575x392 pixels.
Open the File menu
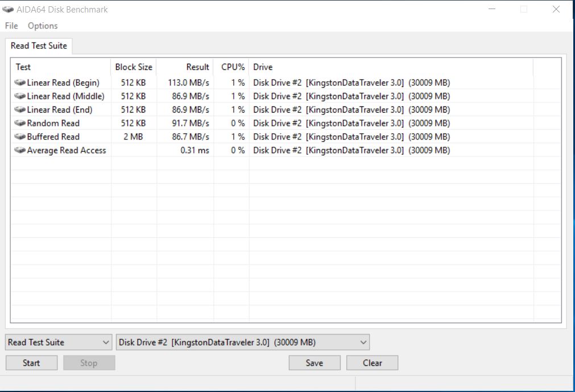pyautogui.click(x=11, y=26)
